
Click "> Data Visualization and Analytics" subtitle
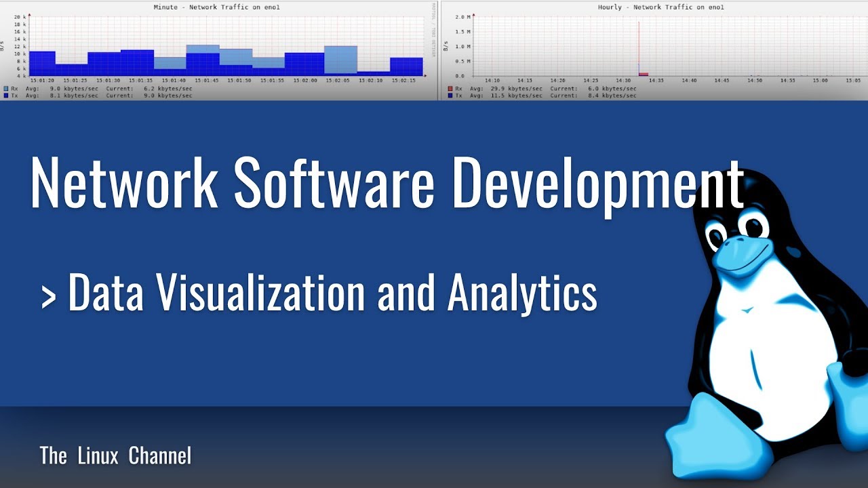319,293
